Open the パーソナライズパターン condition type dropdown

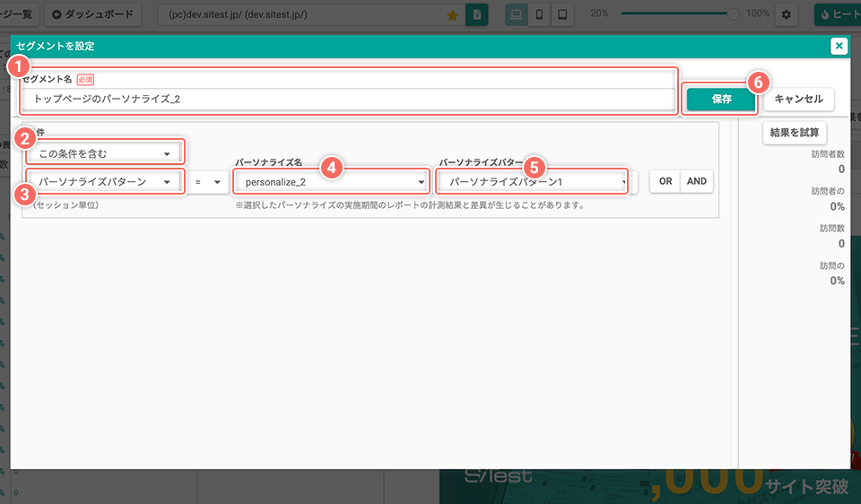point(104,182)
